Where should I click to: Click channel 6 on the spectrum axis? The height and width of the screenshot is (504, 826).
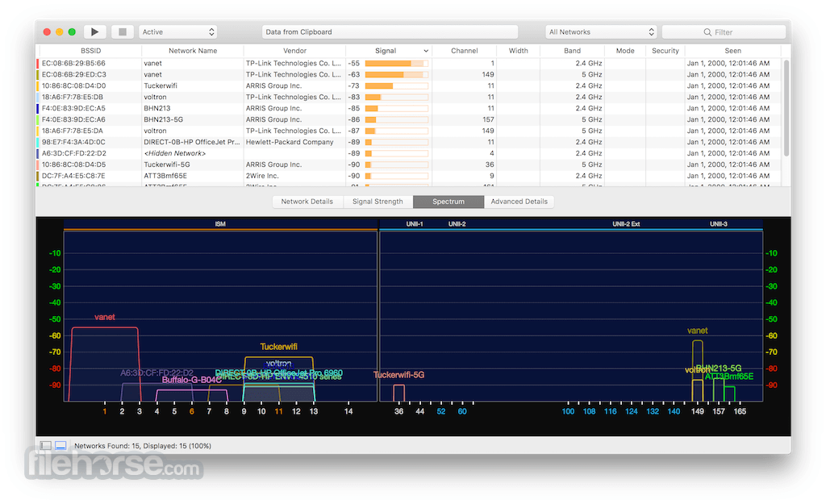tap(192, 411)
